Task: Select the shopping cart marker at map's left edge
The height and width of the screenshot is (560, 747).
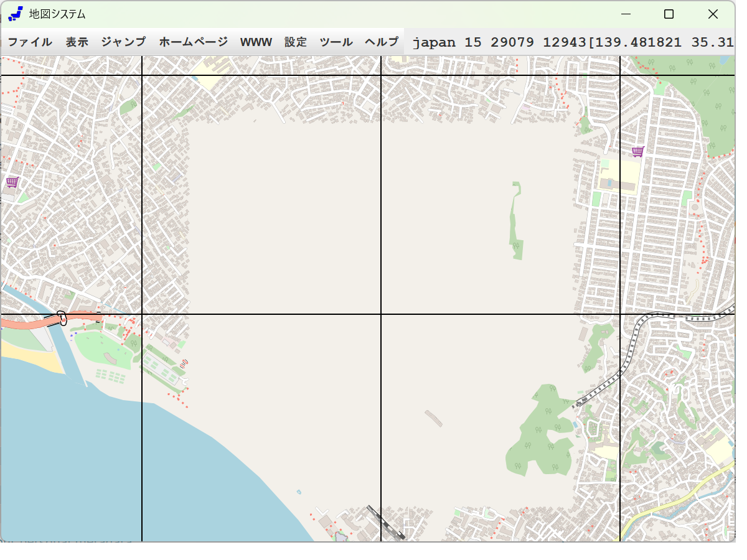Action: point(12,182)
